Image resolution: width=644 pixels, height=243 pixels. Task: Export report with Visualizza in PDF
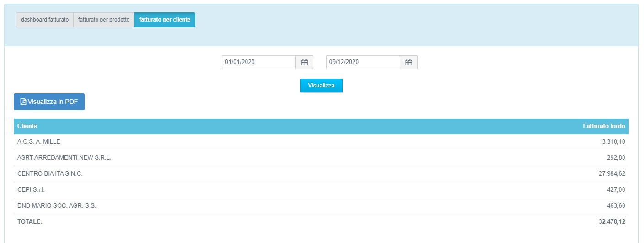click(x=49, y=102)
